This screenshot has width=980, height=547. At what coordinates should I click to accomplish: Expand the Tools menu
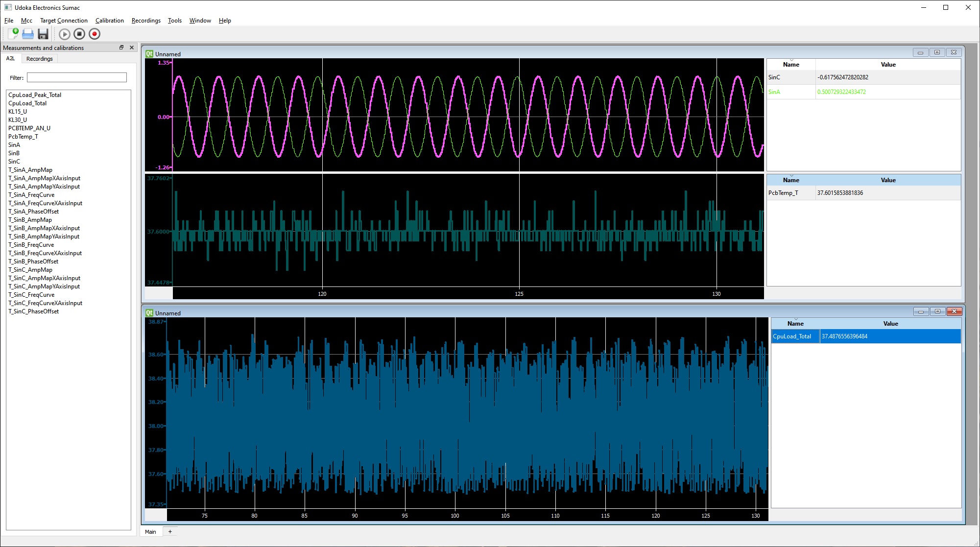coord(175,20)
